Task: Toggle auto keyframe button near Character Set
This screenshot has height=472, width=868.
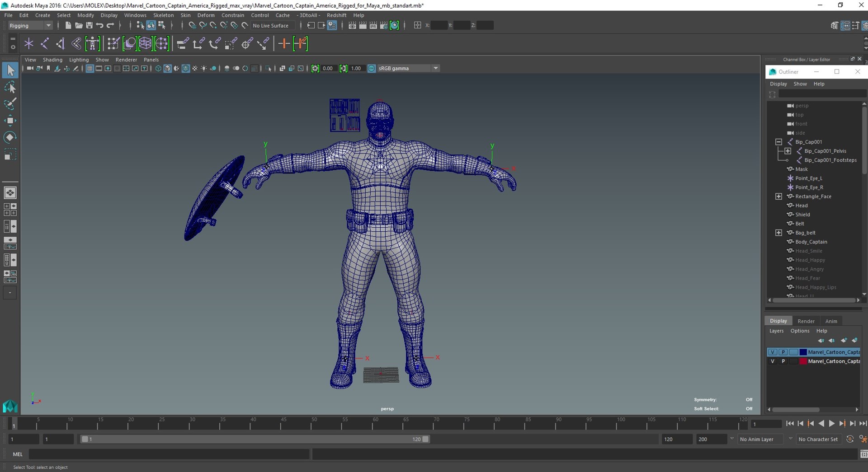Action: point(850,439)
